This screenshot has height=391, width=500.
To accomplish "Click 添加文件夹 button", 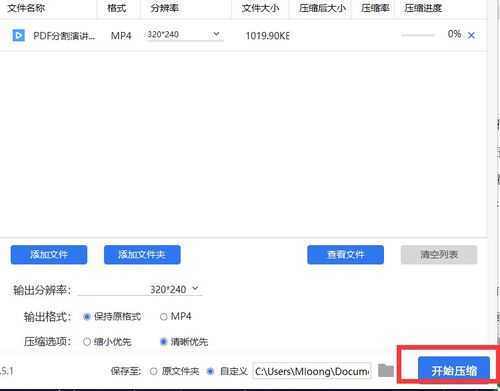I will 142,255.
